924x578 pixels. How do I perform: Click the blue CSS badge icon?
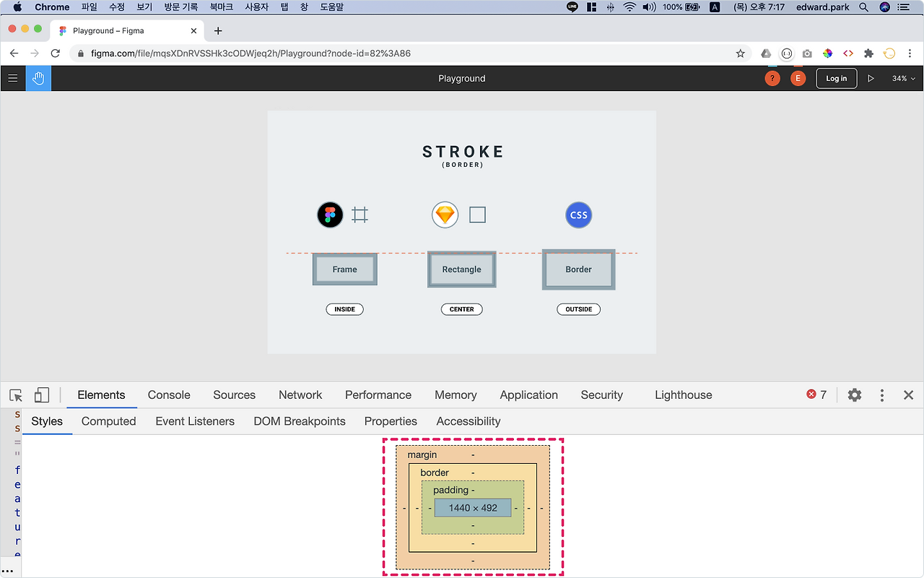pyautogui.click(x=579, y=215)
